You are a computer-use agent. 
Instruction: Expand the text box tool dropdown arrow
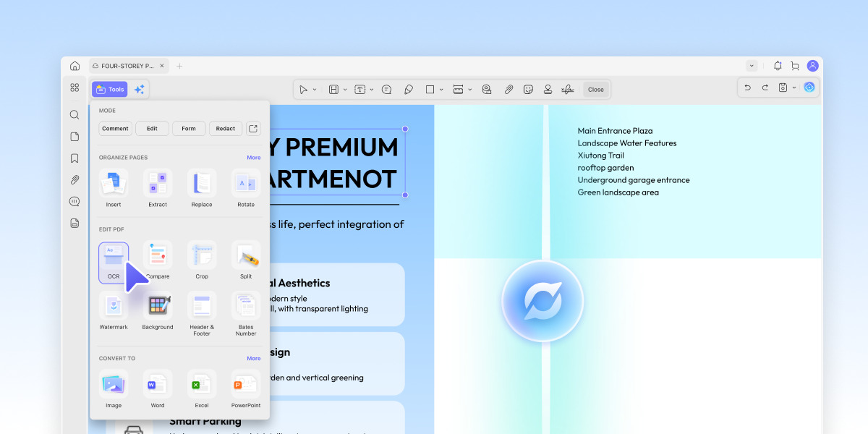click(372, 90)
